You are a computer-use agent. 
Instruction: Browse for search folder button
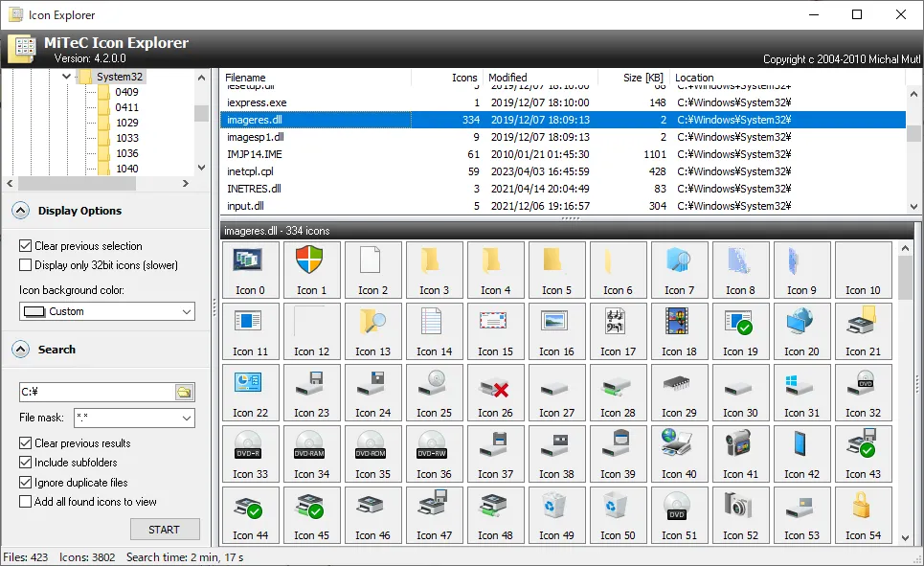[x=185, y=392]
